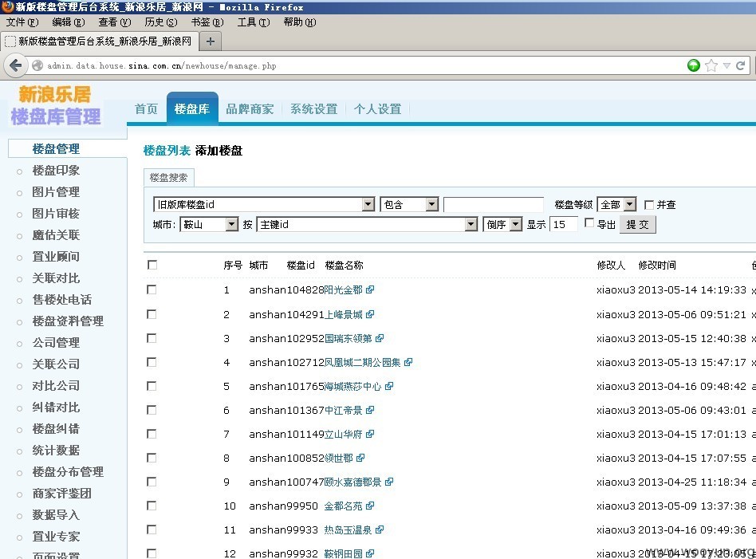Click the green go arrow in address bar

tap(693, 65)
